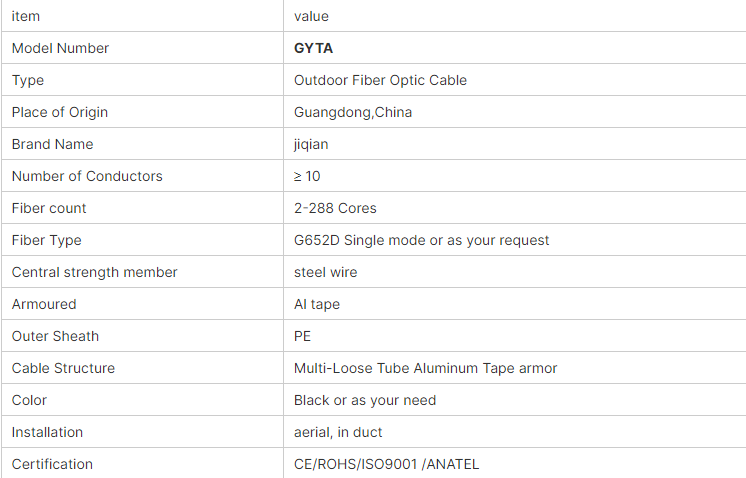The image size is (746, 478).
Task: Select the Central strength member label
Action: click(x=94, y=272)
